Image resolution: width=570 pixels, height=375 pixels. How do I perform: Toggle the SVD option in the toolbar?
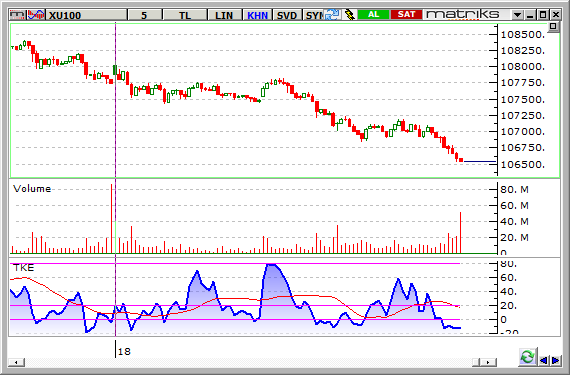click(x=286, y=15)
